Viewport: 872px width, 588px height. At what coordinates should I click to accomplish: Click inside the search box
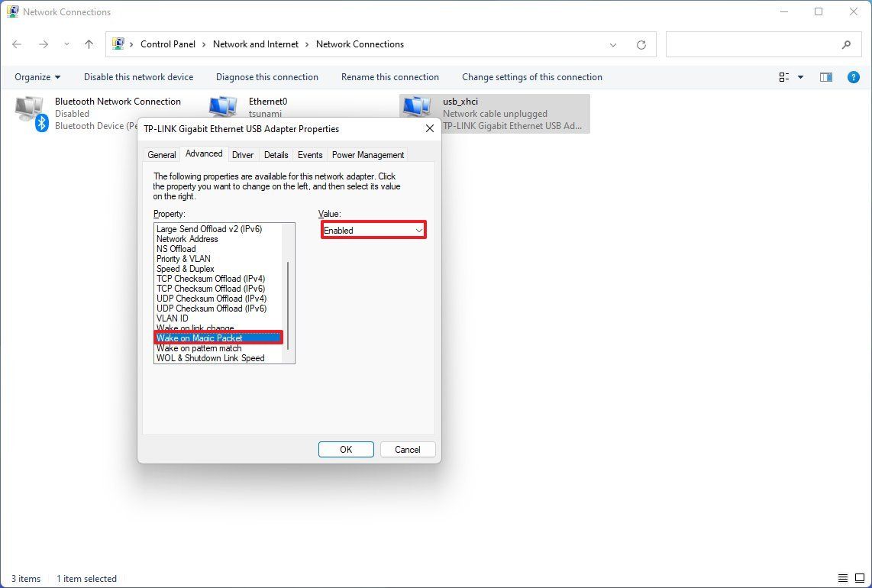tap(756, 44)
